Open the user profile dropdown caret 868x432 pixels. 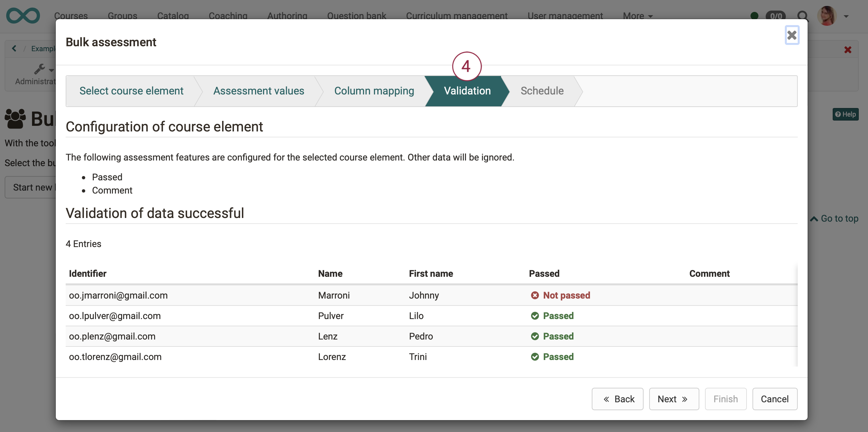846,16
